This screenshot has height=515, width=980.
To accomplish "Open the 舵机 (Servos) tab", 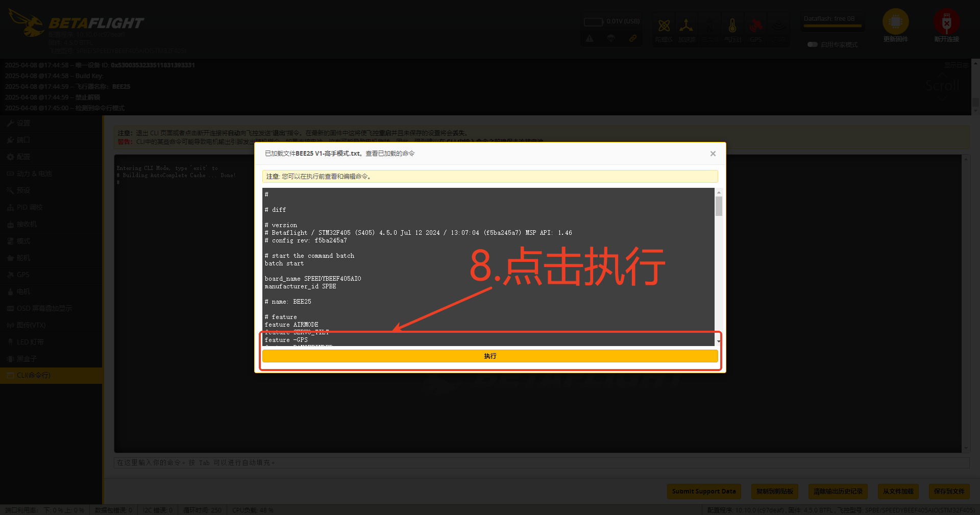I will click(51, 258).
